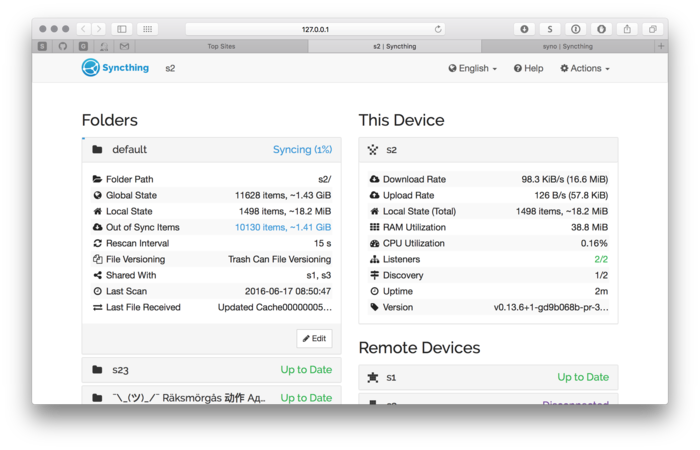Click the Shared With share icon
Viewport: 700px width, 450px height.
(97, 275)
